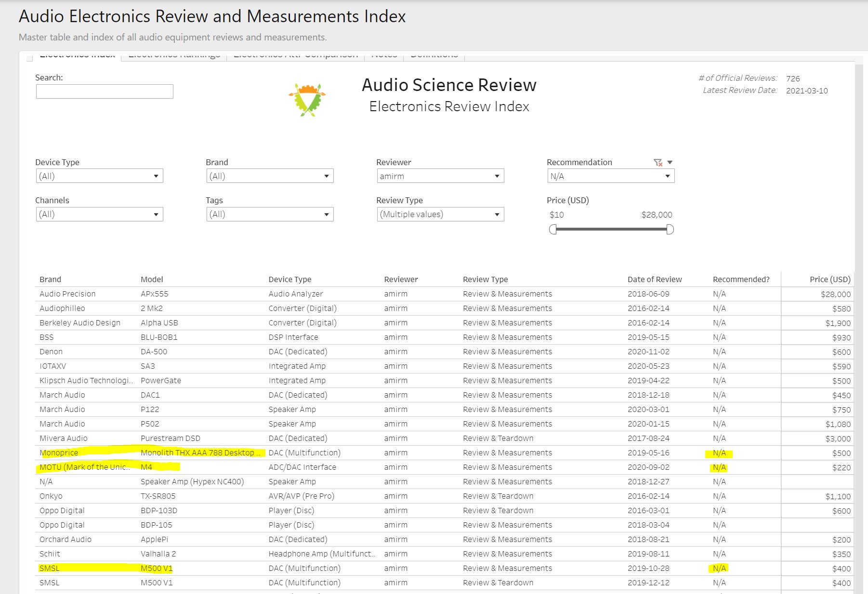Select the BDP-103D model cell

[159, 510]
